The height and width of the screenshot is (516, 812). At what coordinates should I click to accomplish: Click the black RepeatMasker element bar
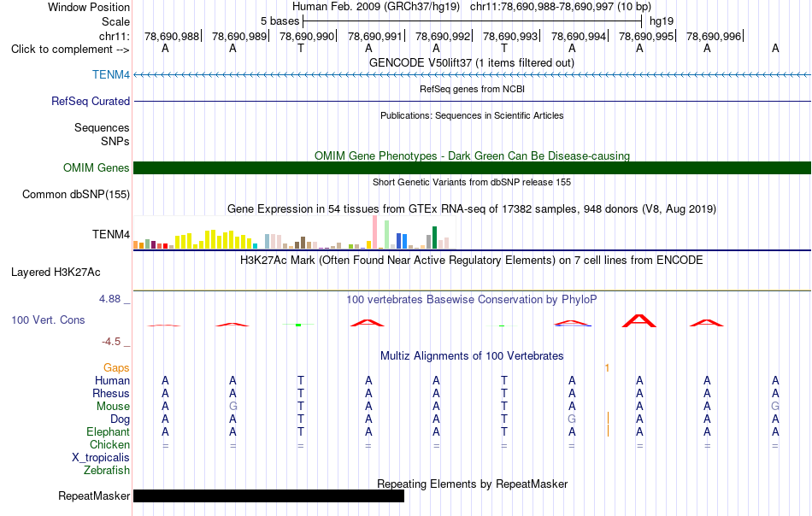coord(268,495)
